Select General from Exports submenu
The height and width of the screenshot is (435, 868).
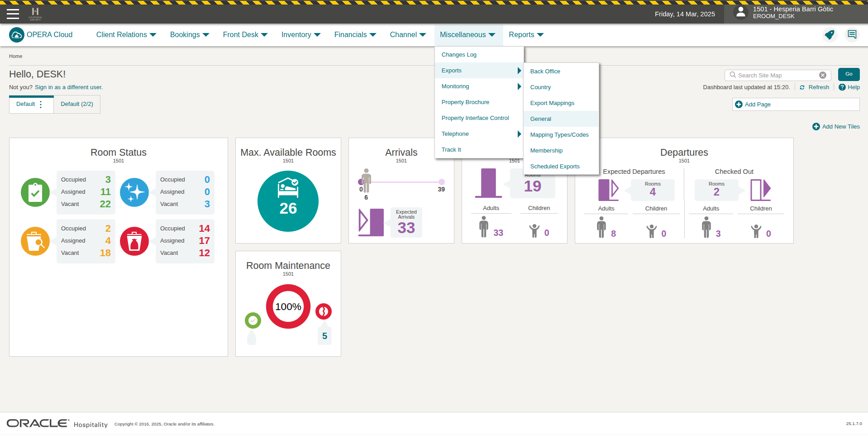(541, 119)
